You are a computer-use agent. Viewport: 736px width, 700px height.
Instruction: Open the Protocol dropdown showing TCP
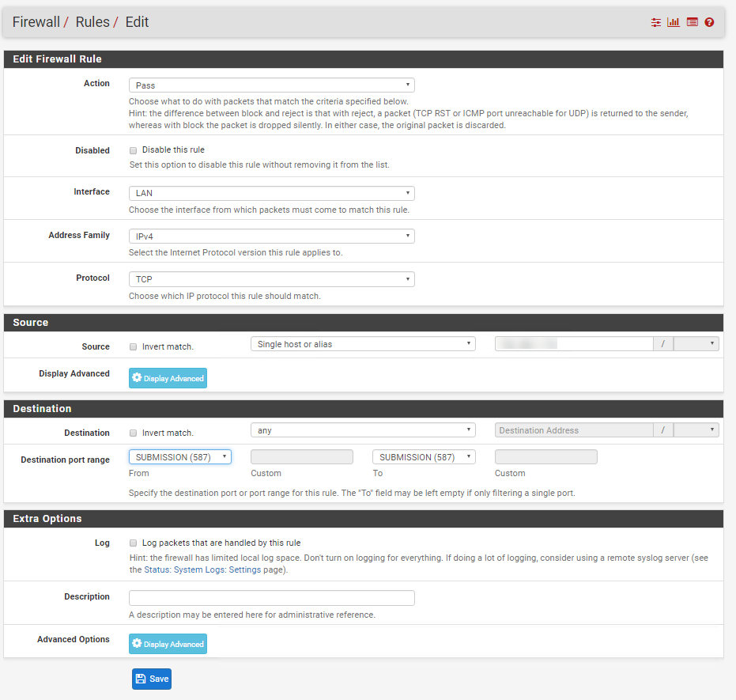[x=271, y=278]
